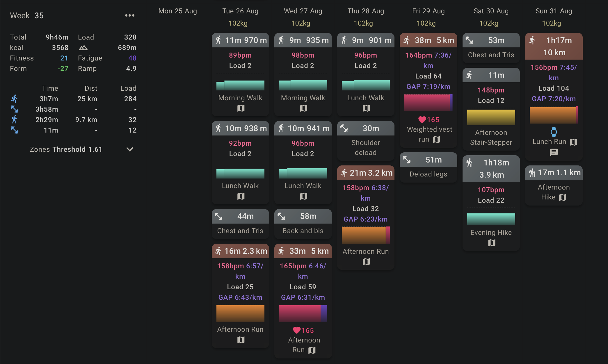Open the Deload legs workout card

pos(428,174)
